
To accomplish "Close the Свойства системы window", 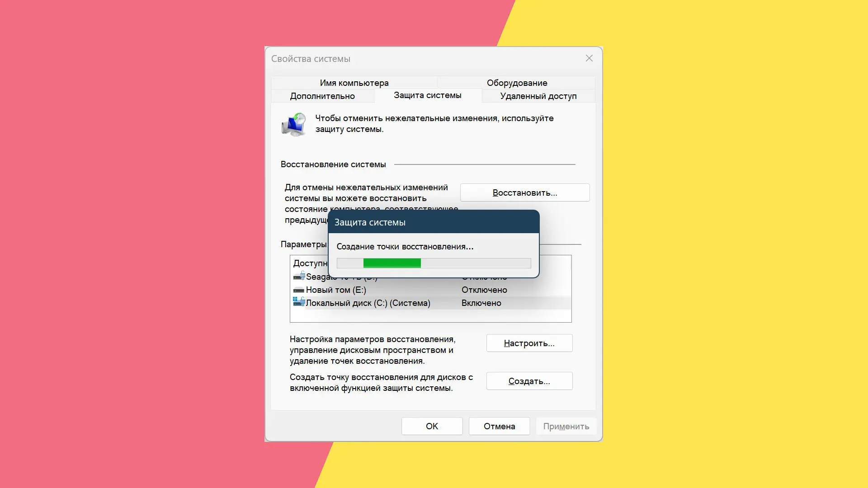I will click(589, 58).
